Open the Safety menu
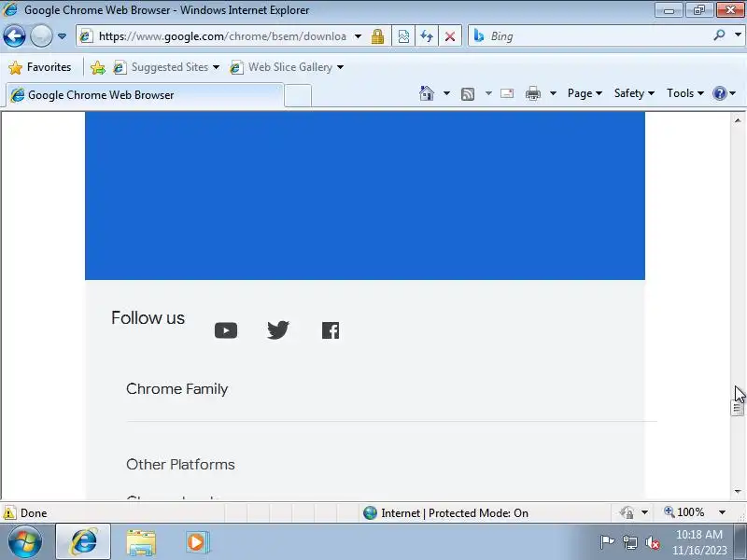The height and width of the screenshot is (560, 747). pyautogui.click(x=634, y=93)
